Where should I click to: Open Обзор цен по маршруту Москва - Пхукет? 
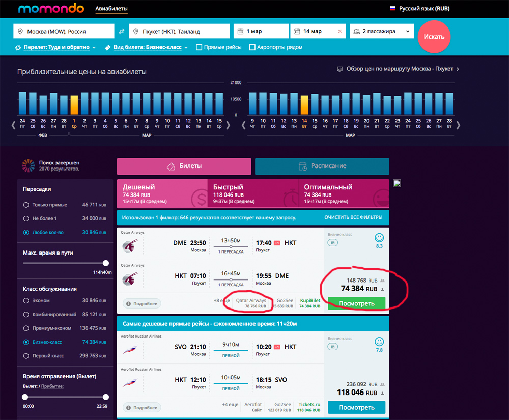click(x=399, y=69)
